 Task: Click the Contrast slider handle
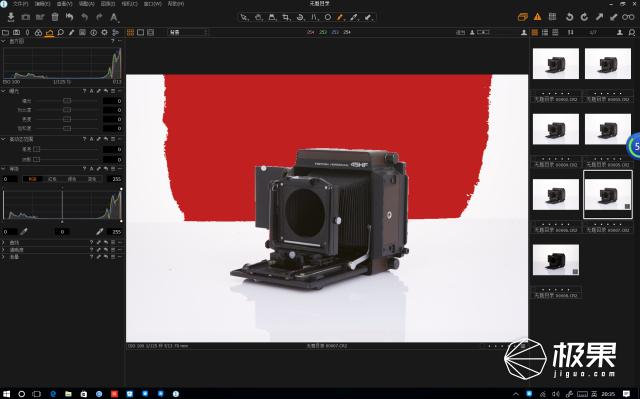[67, 110]
